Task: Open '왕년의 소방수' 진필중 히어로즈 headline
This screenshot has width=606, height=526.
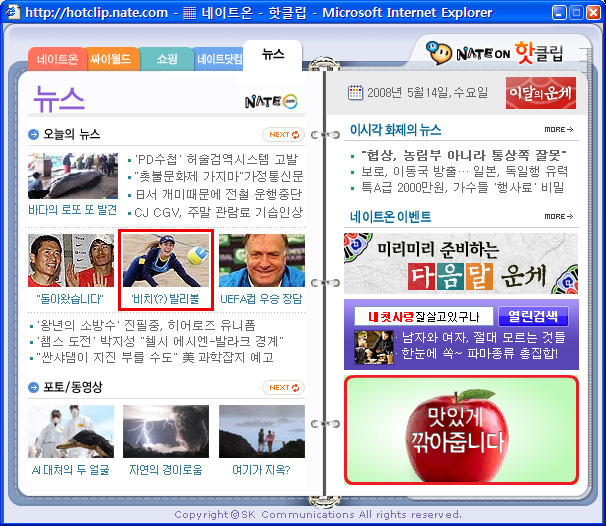Action: [x=146, y=325]
